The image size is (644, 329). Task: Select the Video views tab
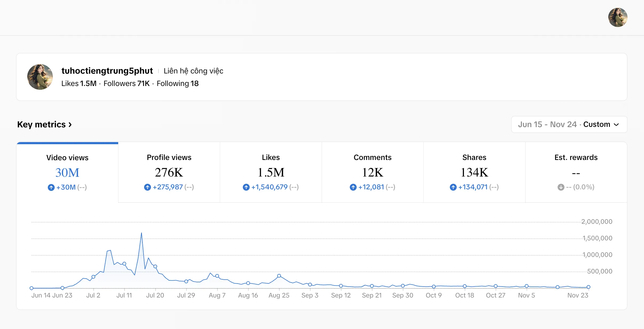tap(67, 173)
